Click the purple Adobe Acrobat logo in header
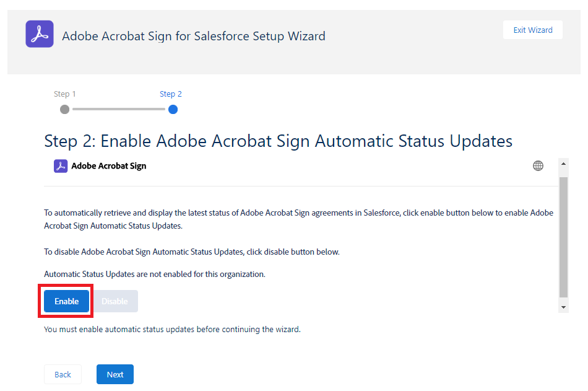This screenshot has height=391, width=588. coord(40,34)
